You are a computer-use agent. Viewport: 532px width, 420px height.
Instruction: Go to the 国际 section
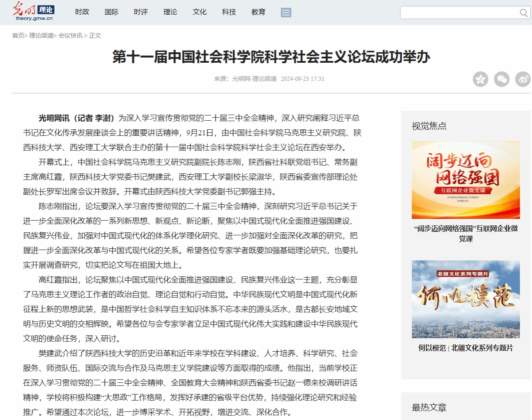(111, 12)
